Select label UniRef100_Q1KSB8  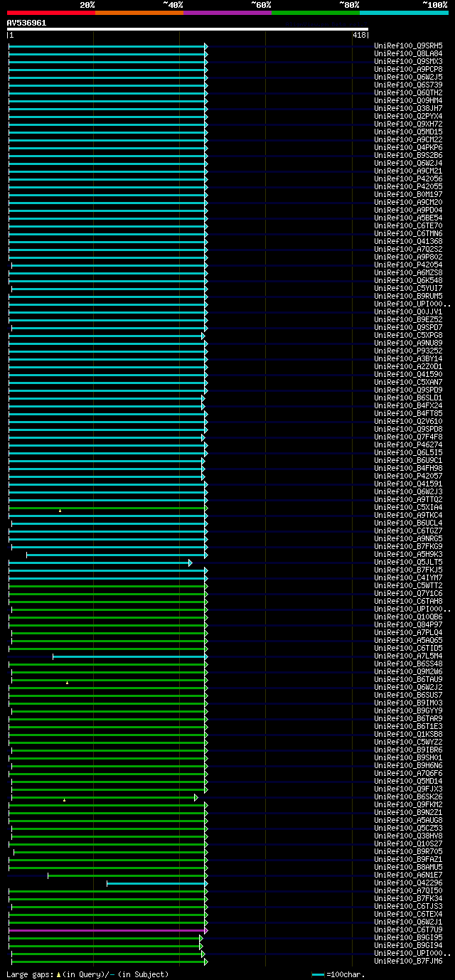[408, 734]
